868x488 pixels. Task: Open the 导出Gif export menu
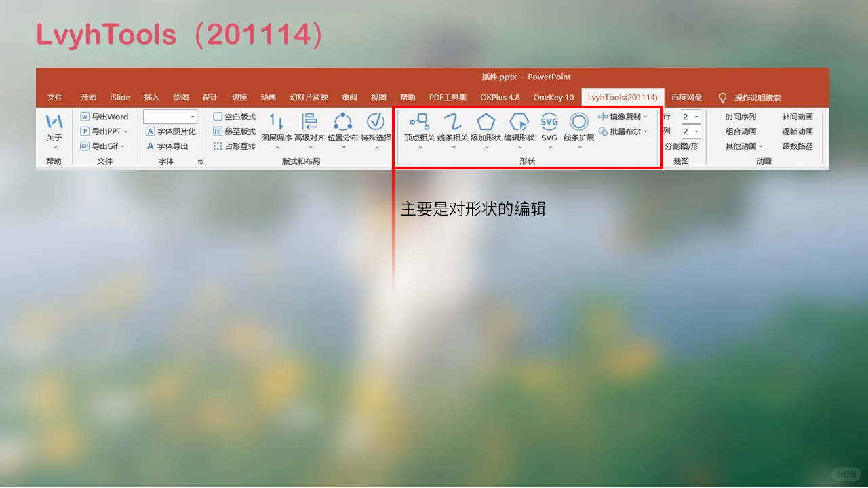[103, 146]
